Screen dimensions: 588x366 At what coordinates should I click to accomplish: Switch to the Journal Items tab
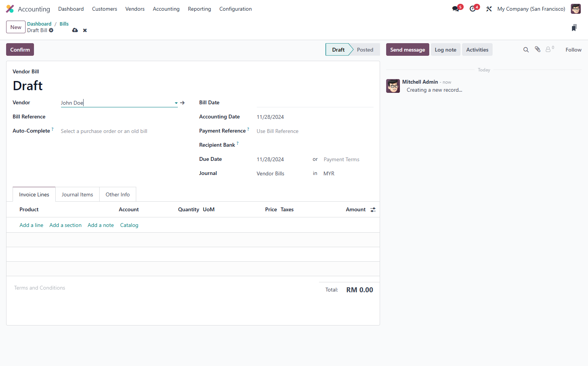[77, 194]
